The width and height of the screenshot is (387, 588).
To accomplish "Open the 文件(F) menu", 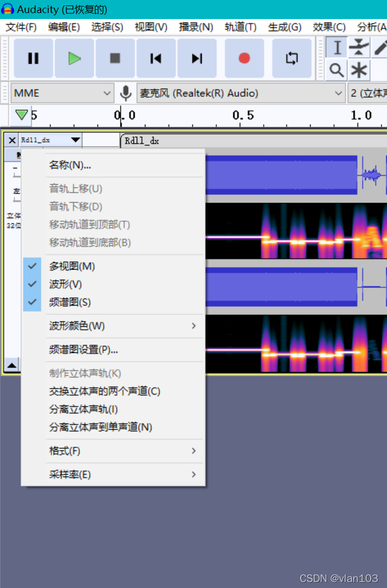I will [x=21, y=27].
